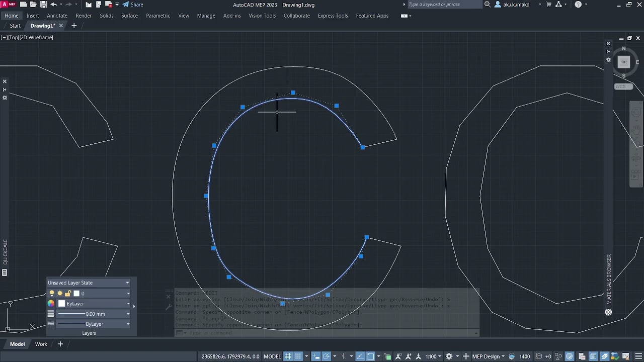Open the MEP Design workspace dropdown
The width and height of the screenshot is (644, 362).
click(x=488, y=356)
